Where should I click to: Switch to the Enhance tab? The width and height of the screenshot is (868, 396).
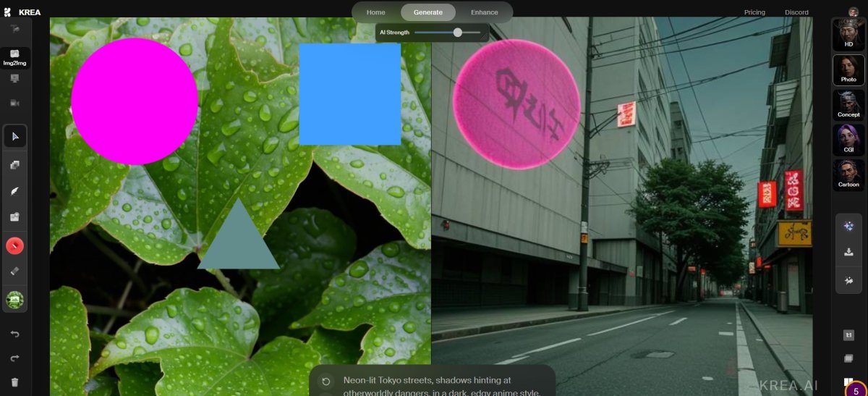[484, 12]
